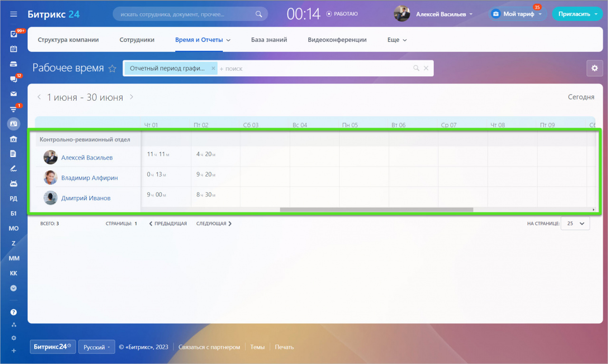The width and height of the screenshot is (608, 364).
Task: Open the documents sidebar icon
Action: click(x=13, y=154)
